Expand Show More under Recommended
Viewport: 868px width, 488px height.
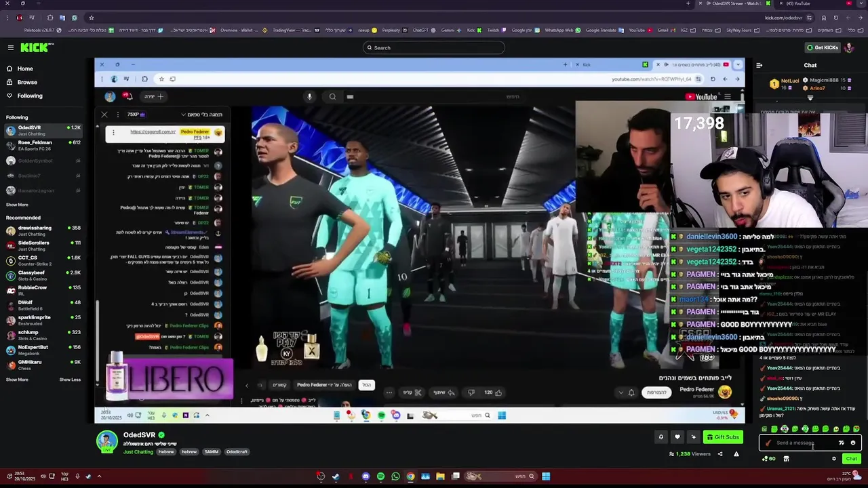point(17,380)
